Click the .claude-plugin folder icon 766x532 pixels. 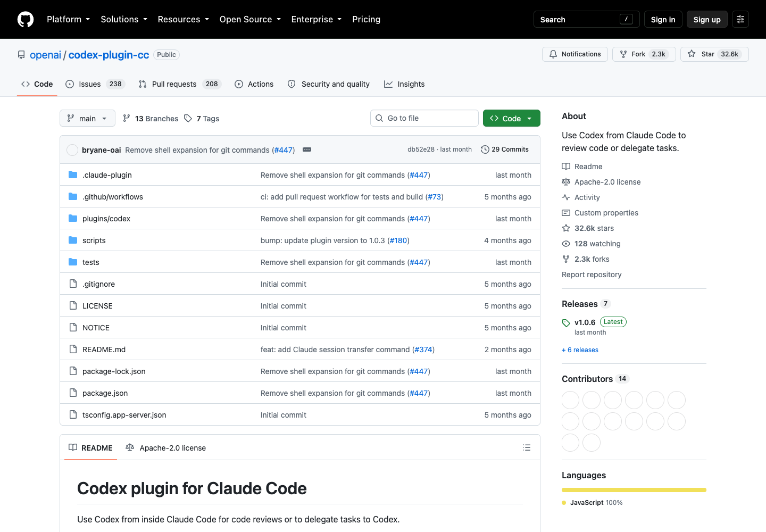click(x=73, y=175)
